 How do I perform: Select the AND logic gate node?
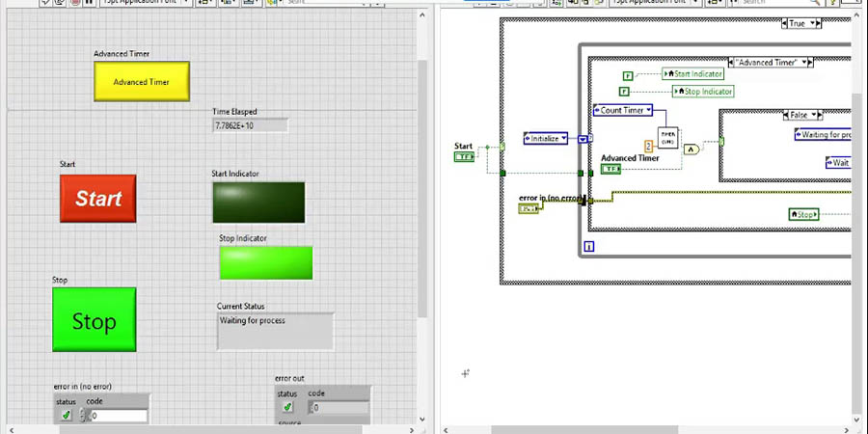[x=692, y=149]
